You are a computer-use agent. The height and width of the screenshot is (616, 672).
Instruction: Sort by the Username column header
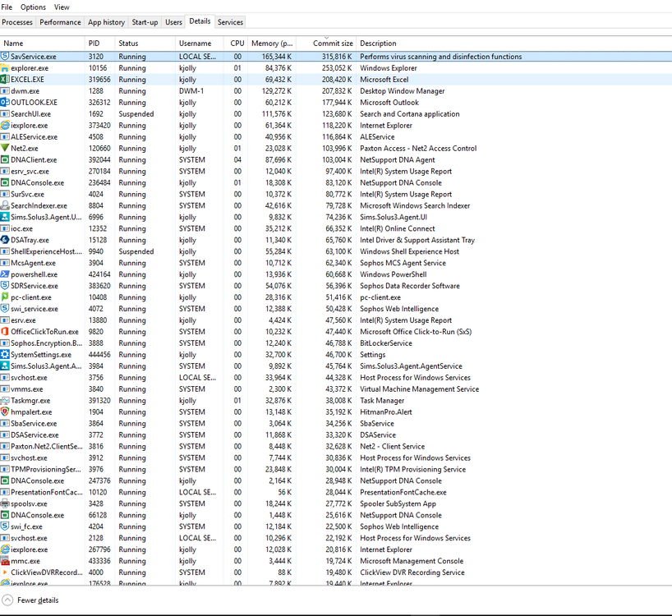tap(200, 44)
